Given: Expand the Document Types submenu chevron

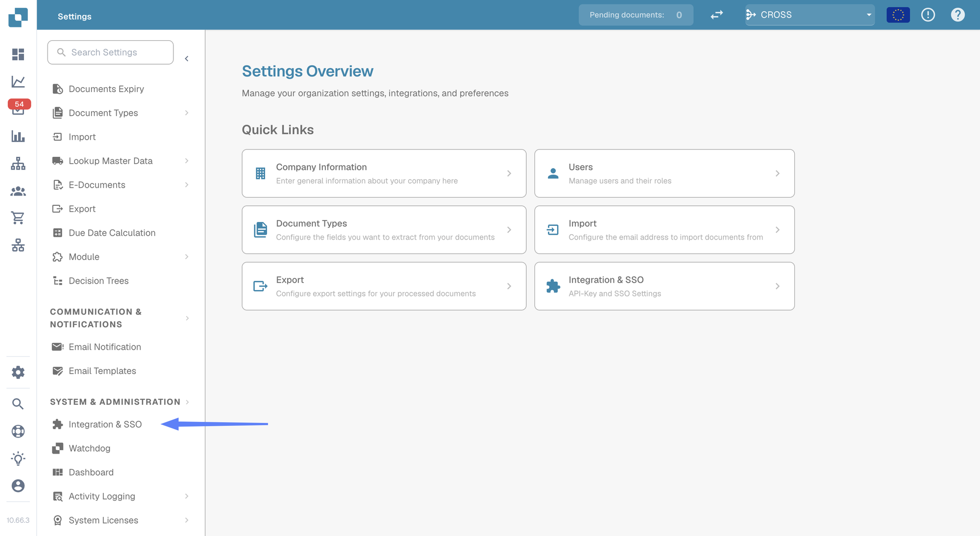Looking at the screenshot, I should (x=187, y=113).
